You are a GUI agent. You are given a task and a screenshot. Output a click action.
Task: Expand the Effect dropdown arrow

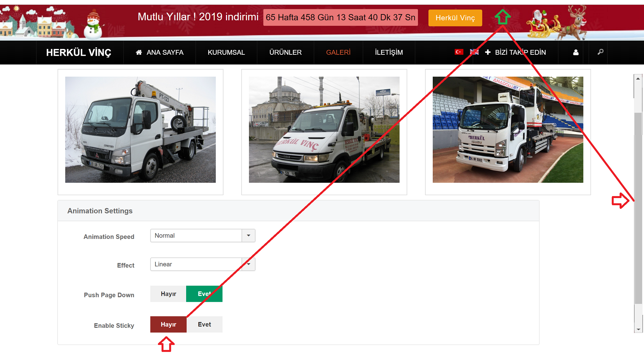[248, 264]
